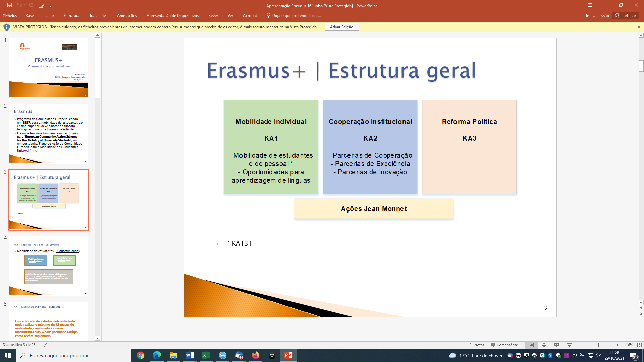Click thumbnail panel scroll-up arrow
This screenshot has height=362, width=644.
pyautogui.click(x=97, y=35)
